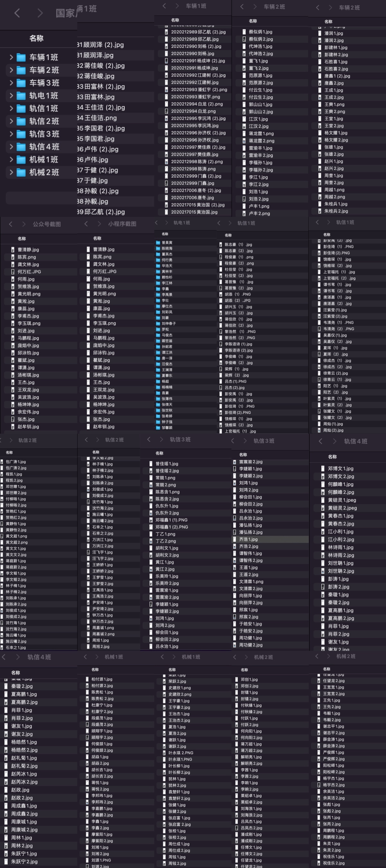Click the file icon beside 邓创1.jpg
The width and height of the screenshot is (386, 868).
coord(237,680)
